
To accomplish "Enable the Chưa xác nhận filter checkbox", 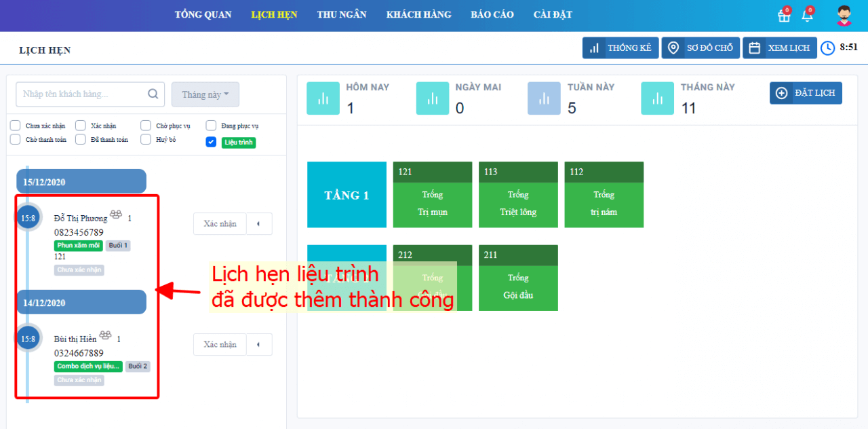I will (x=15, y=126).
